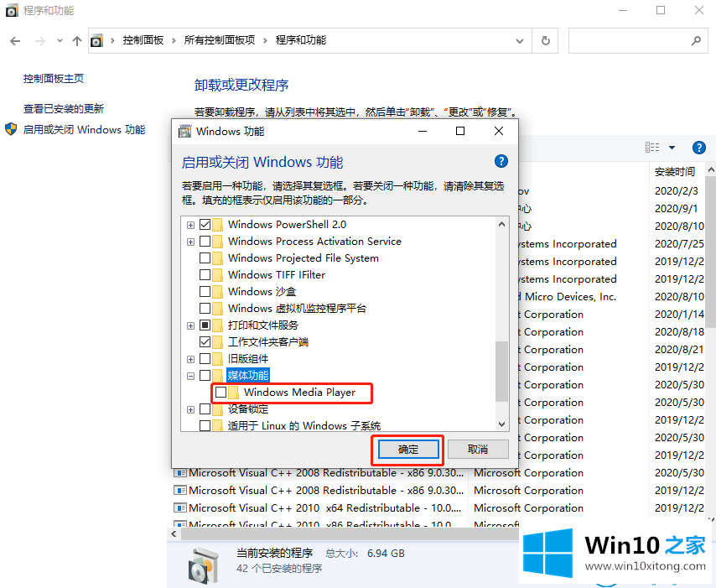Refresh the Programs and Features view
Image resolution: width=716 pixels, height=588 pixels.
pyautogui.click(x=545, y=41)
